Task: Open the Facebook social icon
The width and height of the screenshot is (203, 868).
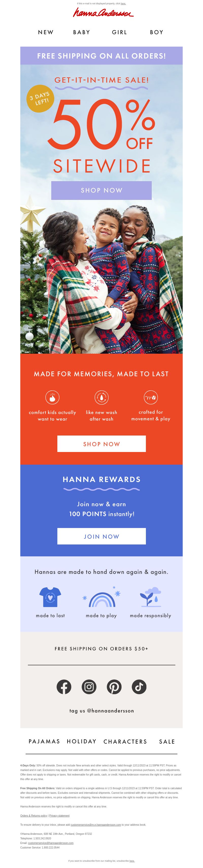Action: coord(64,687)
